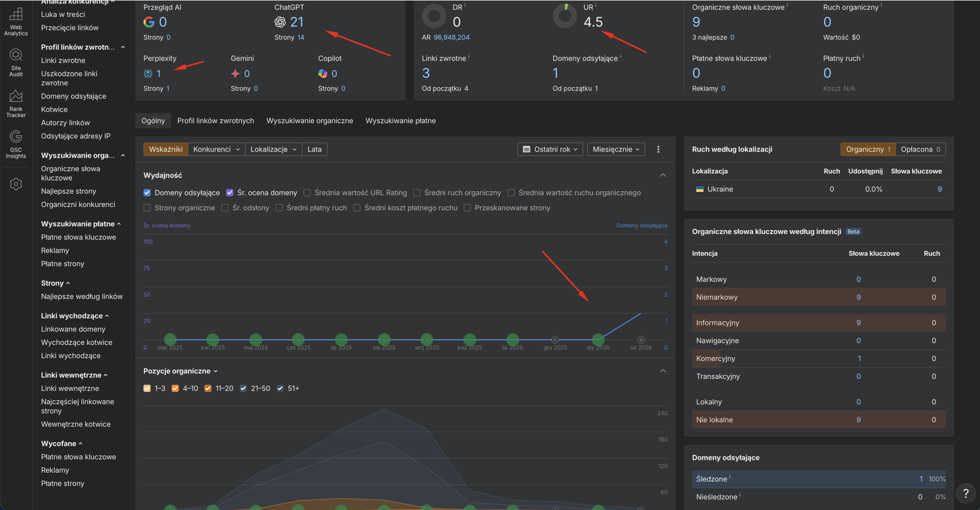980x510 pixels.
Task: Open the help question mark button
Action: coord(965,494)
